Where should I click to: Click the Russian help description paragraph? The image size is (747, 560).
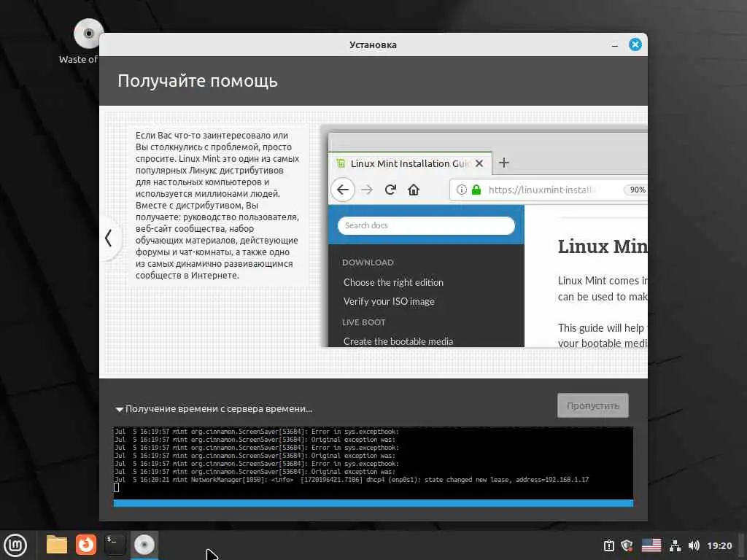pyautogui.click(x=217, y=205)
